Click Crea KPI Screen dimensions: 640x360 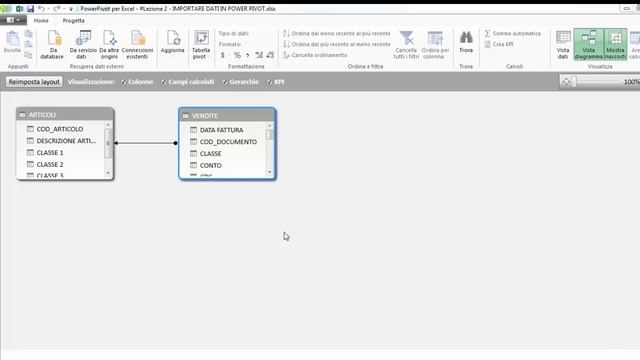pyautogui.click(x=499, y=44)
